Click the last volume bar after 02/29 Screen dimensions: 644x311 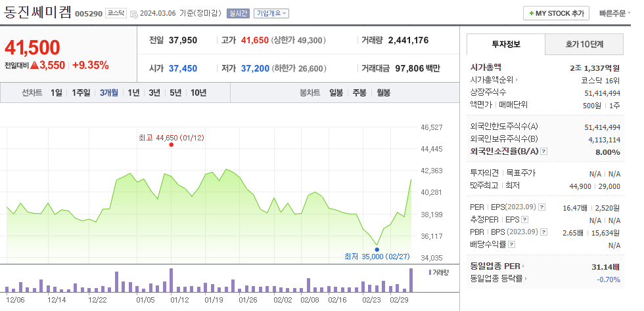tap(411, 280)
